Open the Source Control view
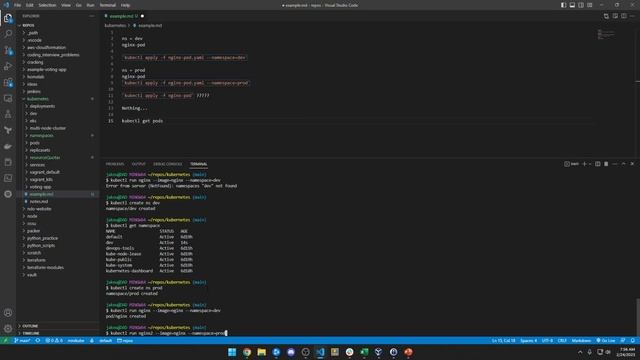 (x=8, y=50)
